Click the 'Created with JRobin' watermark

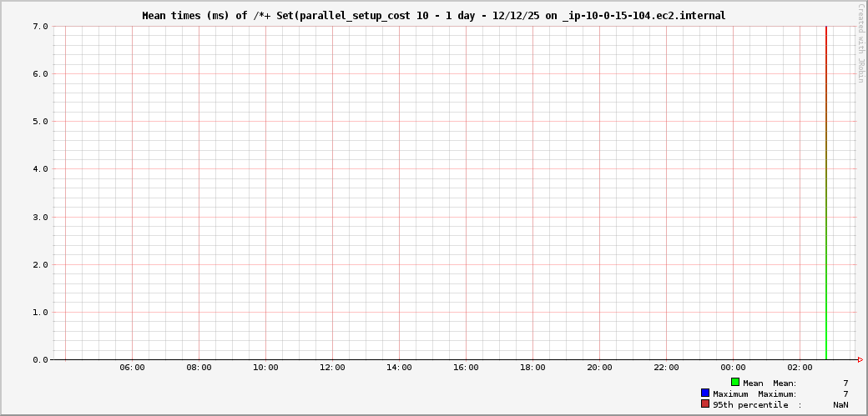coord(860,43)
